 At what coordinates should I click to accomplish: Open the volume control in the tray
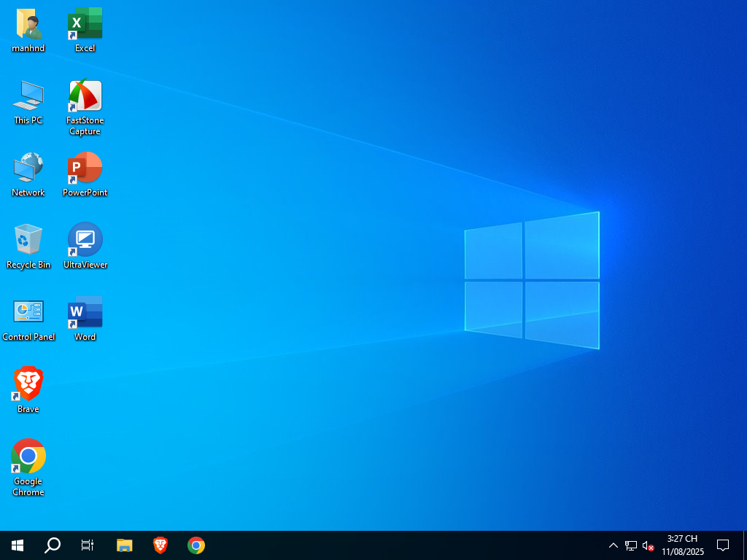point(648,545)
